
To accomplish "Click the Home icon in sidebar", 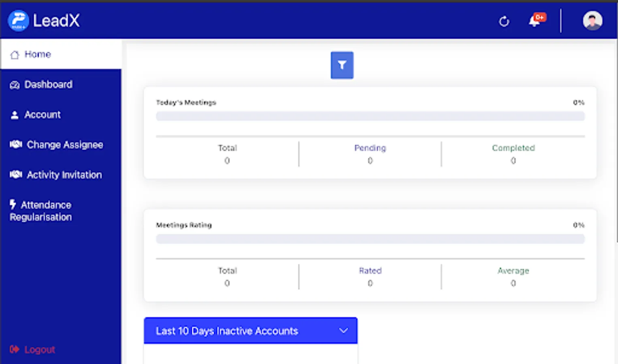I will [15, 54].
